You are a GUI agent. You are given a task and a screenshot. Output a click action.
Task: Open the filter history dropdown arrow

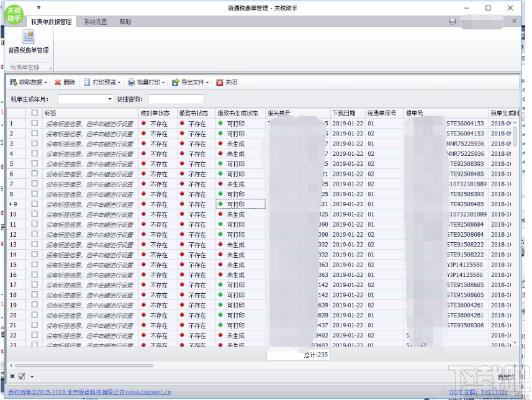pos(32,376)
